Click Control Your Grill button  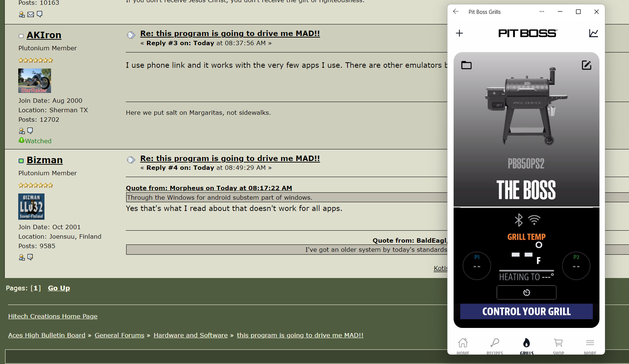527,312
